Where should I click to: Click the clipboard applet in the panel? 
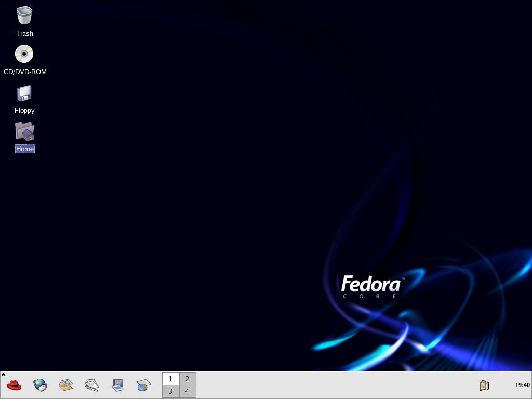pos(484,385)
